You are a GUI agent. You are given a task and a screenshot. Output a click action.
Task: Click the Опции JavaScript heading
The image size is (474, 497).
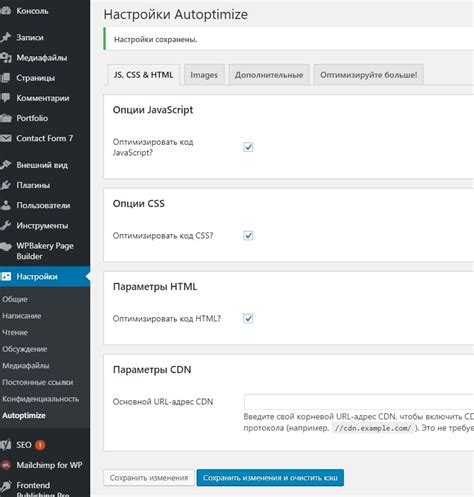pyautogui.click(x=153, y=110)
